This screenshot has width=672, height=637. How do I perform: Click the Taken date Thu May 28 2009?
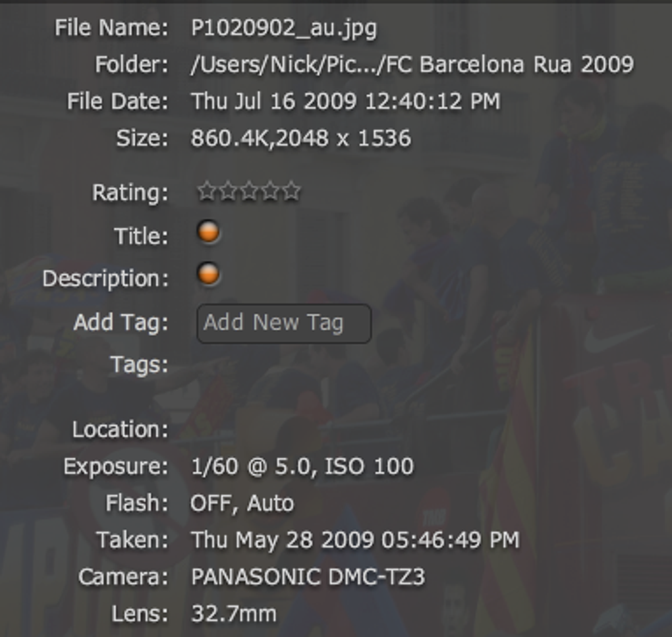pos(283,540)
